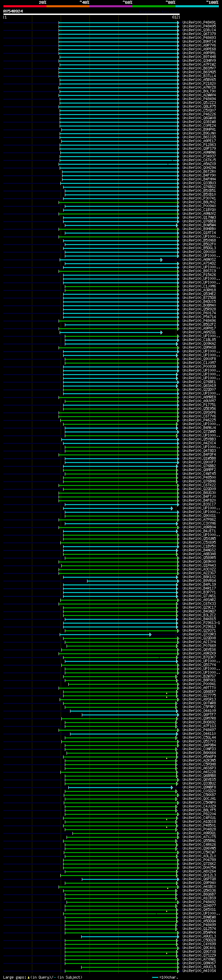This screenshot has height=980, width=222.
Task: Select the UniRef100_Q1MTI4 label
Action: point(199,233)
